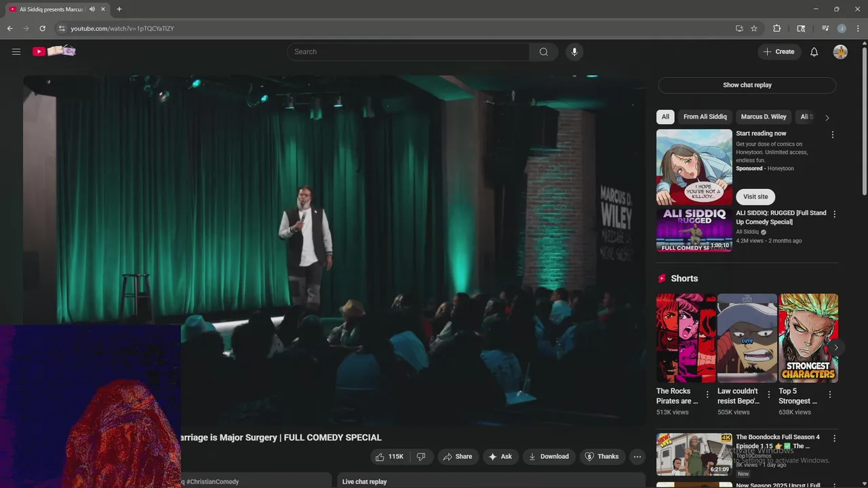
Task: Close the Ali Siddiq presents tab
Action: click(103, 9)
